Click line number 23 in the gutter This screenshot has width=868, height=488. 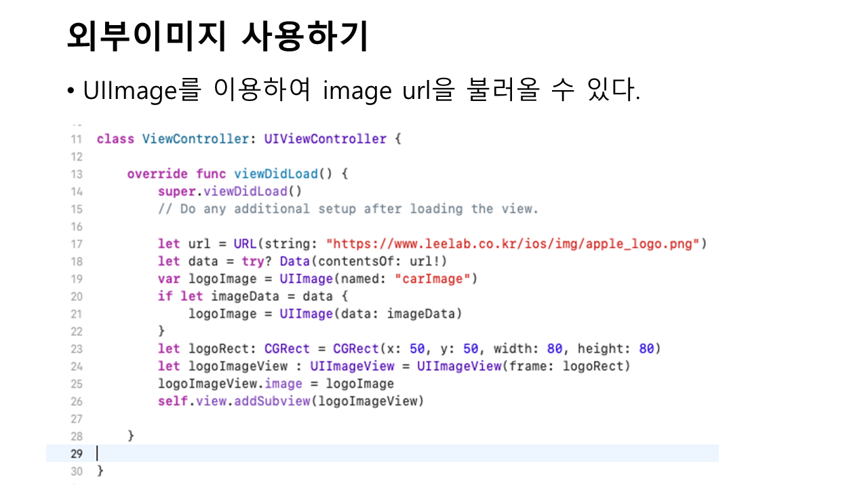tap(76, 349)
